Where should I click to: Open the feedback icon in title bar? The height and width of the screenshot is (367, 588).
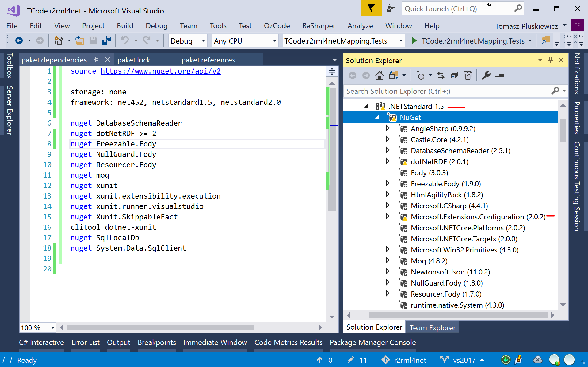[x=391, y=8]
